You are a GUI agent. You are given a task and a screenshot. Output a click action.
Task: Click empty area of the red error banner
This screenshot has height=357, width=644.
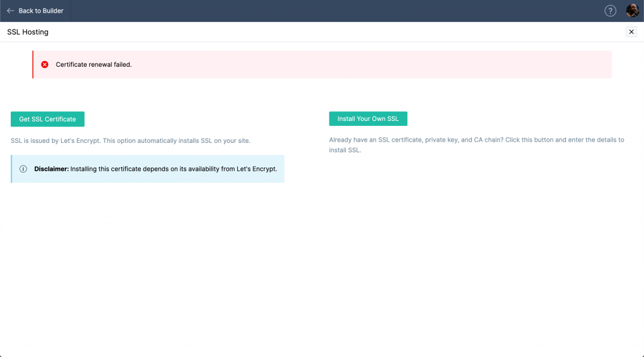[x=377, y=65]
